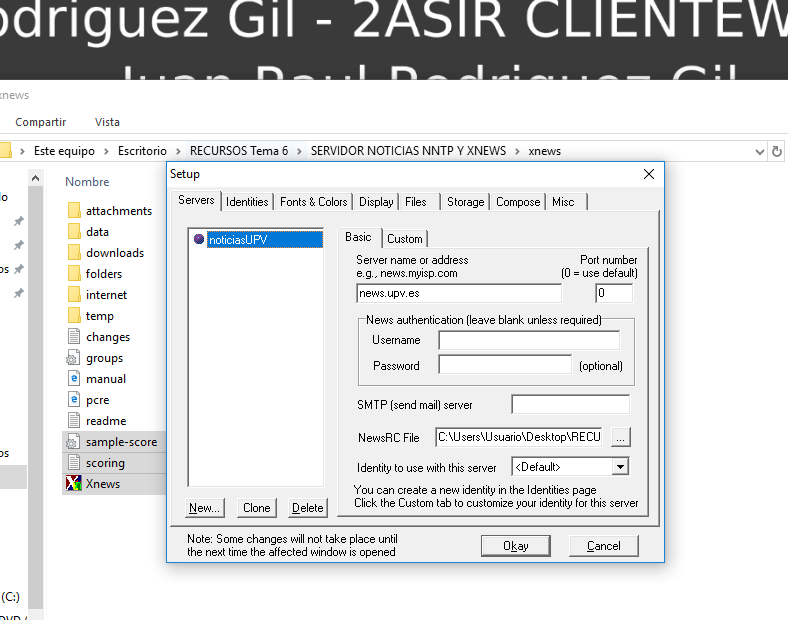Open the Compose tab

tap(518, 202)
